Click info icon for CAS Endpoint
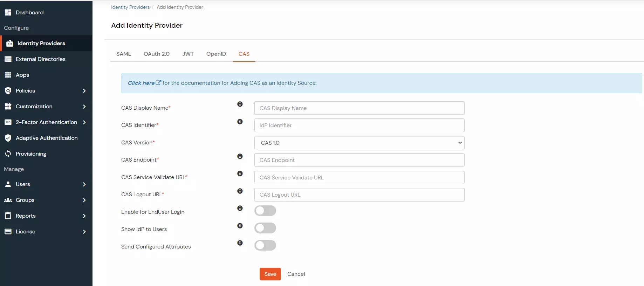This screenshot has width=644, height=286. click(x=240, y=156)
